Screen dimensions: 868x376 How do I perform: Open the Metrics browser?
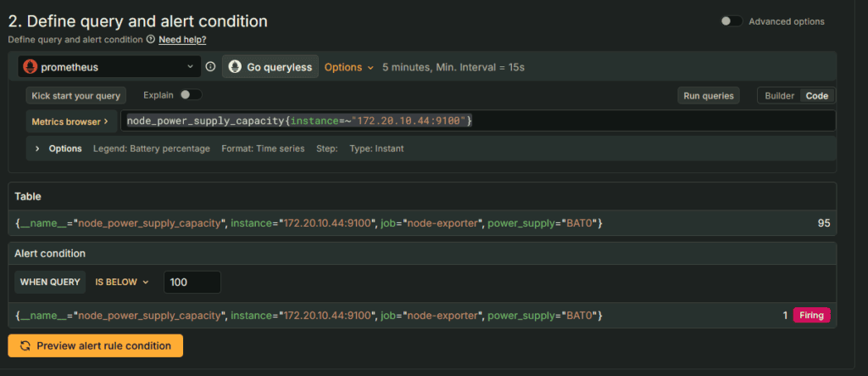[70, 121]
